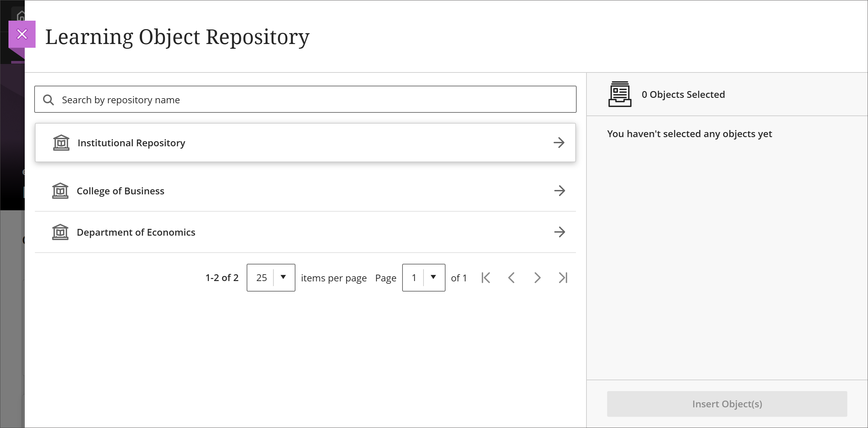Image resolution: width=868 pixels, height=428 pixels.
Task: Click the Insert Object(s) button
Action: [x=727, y=404]
